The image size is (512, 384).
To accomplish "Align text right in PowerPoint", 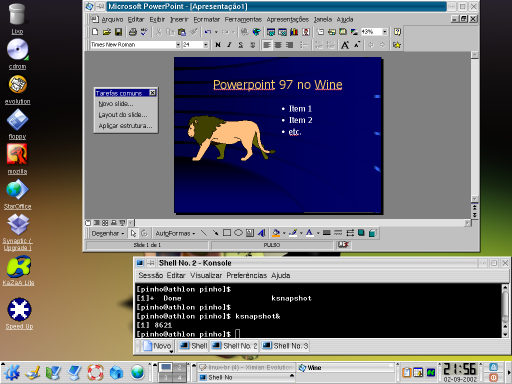I will (x=289, y=45).
